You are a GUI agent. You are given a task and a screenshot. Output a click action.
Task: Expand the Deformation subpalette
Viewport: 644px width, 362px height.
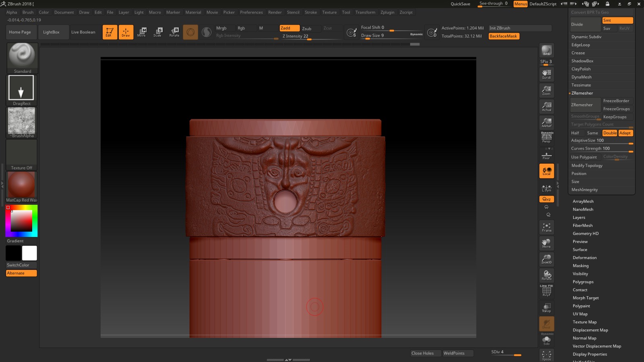584,258
